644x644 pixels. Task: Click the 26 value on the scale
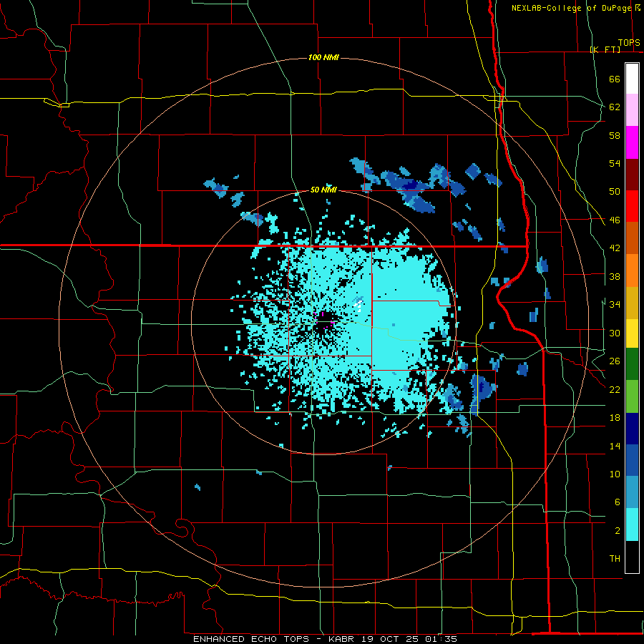point(615,361)
